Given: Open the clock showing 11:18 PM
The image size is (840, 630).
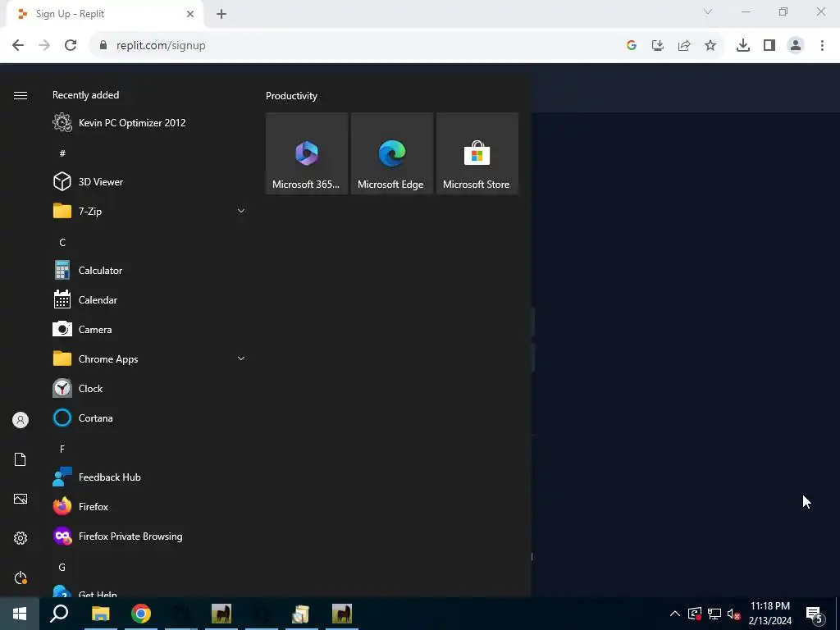Looking at the screenshot, I should click(769, 614).
